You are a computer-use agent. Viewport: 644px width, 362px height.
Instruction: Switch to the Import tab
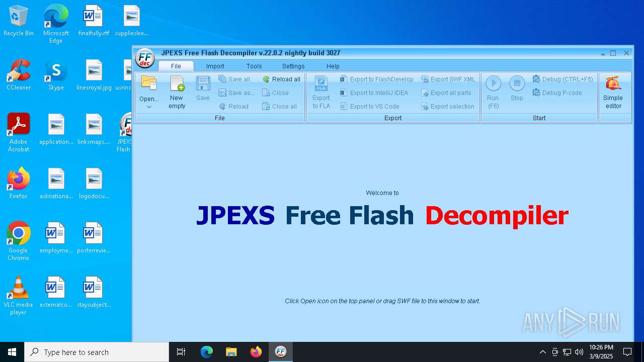coord(215,66)
